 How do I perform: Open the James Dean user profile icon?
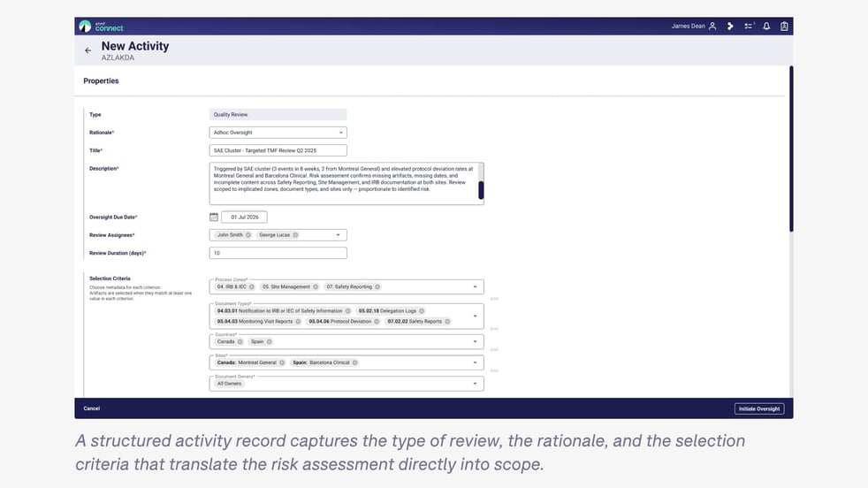(x=712, y=26)
